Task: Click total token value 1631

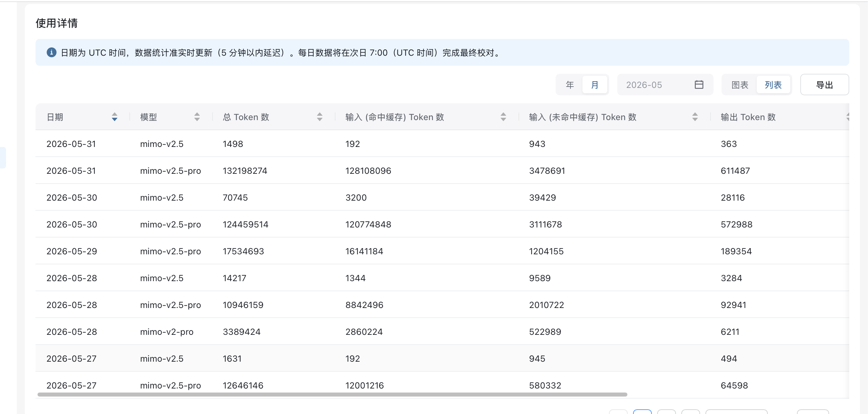Action: tap(232, 359)
